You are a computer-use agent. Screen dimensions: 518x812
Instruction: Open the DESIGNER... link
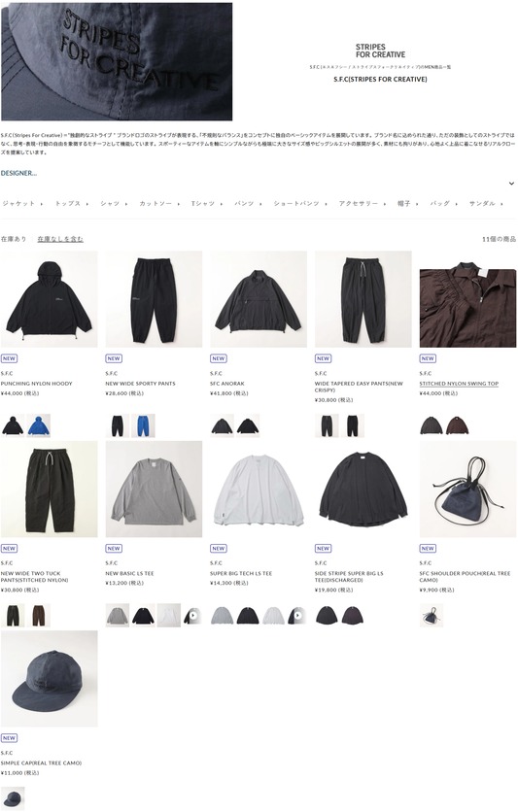pos(18,173)
